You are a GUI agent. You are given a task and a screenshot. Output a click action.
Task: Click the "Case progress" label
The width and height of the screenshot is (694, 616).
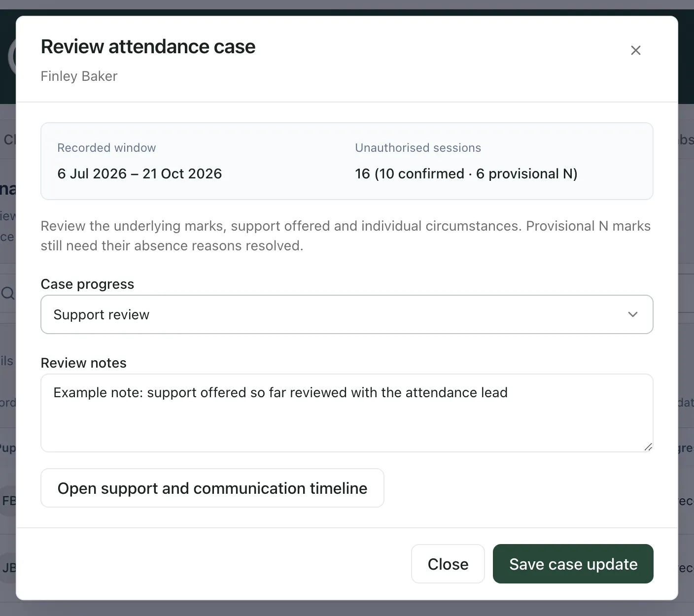pyautogui.click(x=87, y=284)
